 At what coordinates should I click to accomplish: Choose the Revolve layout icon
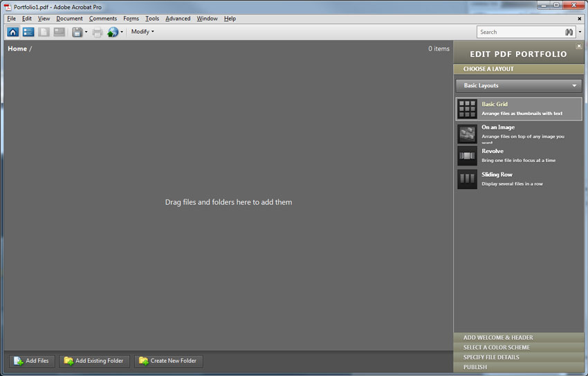coord(467,156)
